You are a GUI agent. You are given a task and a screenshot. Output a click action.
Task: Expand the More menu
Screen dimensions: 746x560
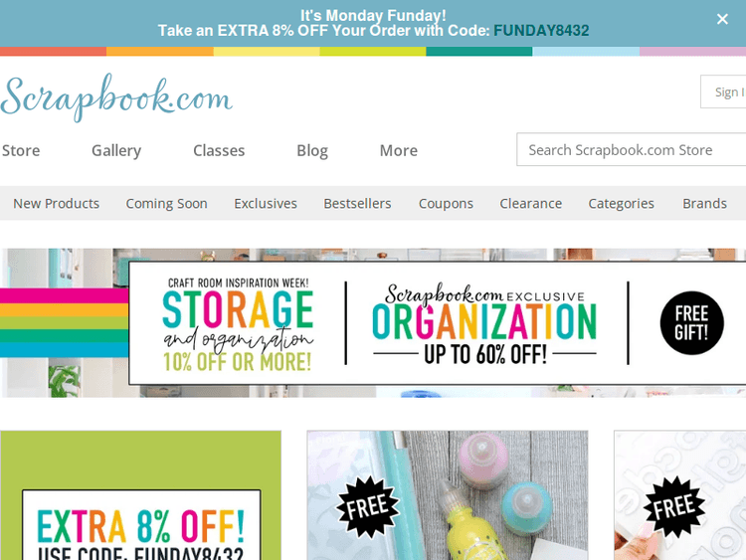(x=399, y=150)
